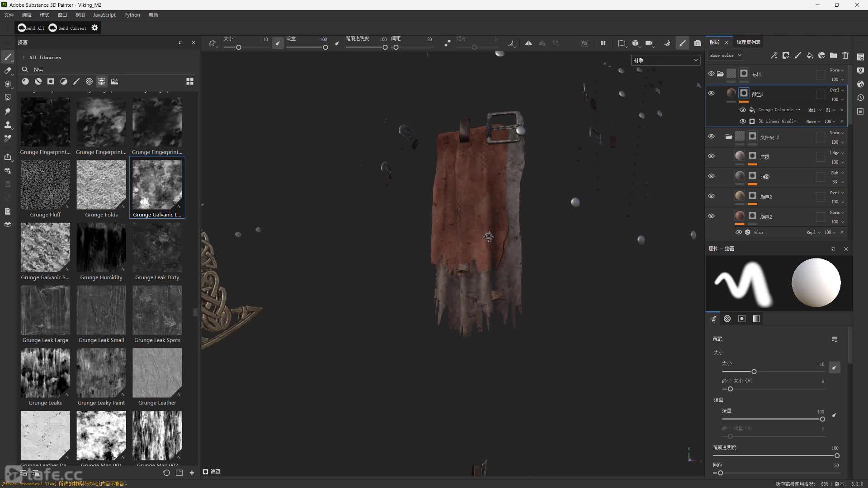The height and width of the screenshot is (488, 868).
Task: Open History panel on right sidebar
Action: point(860,98)
